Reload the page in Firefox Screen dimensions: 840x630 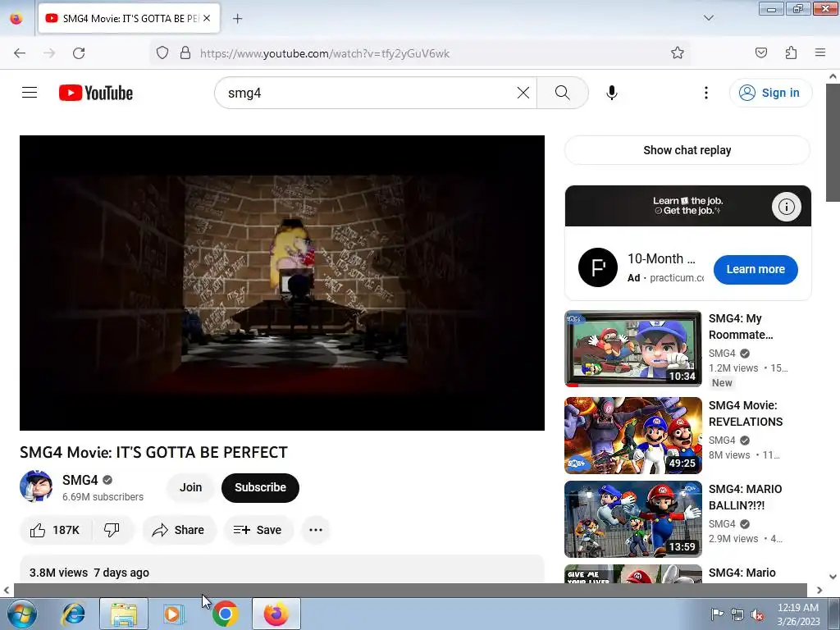pos(79,53)
